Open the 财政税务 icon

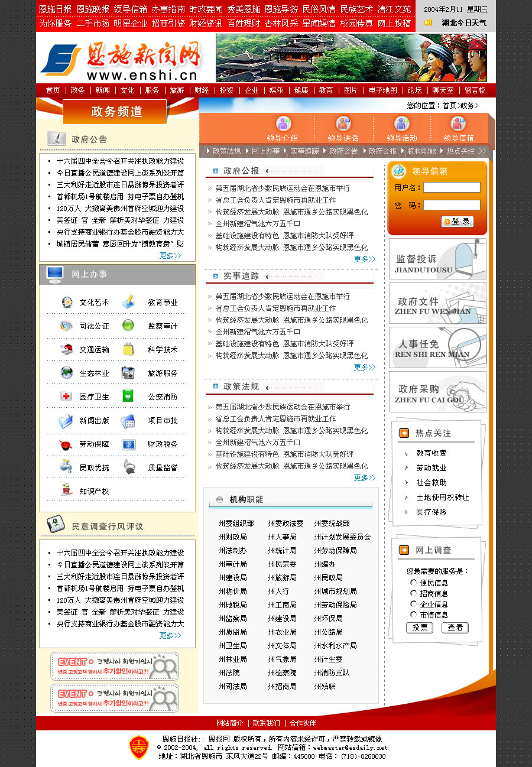point(128,444)
